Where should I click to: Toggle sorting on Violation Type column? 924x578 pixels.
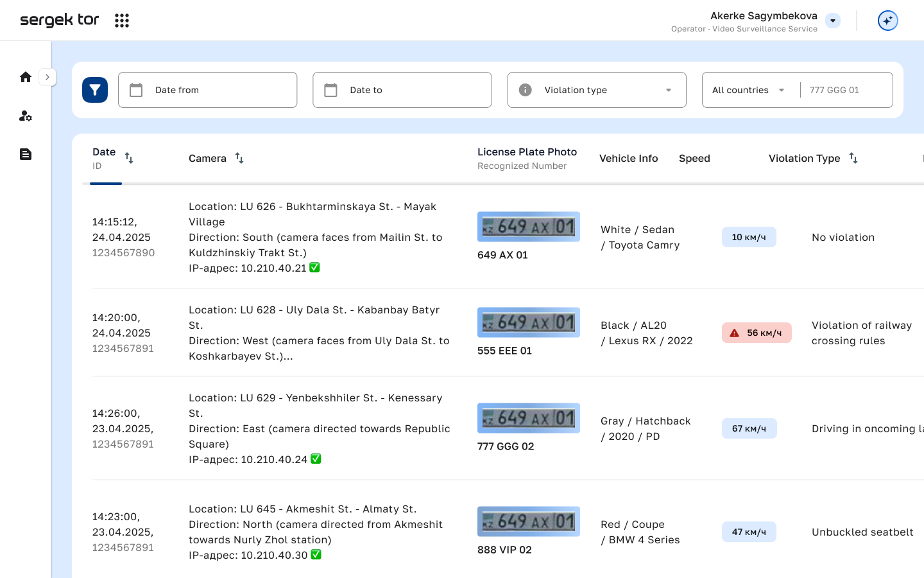(x=853, y=158)
